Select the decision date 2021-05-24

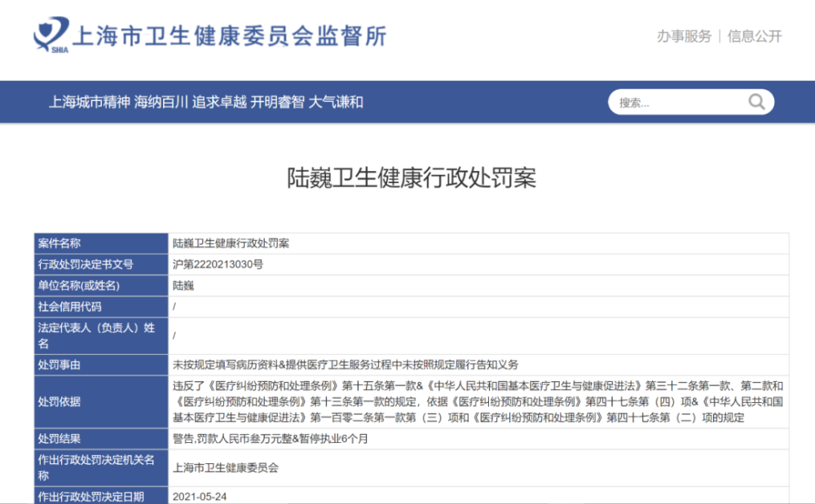click(200, 497)
